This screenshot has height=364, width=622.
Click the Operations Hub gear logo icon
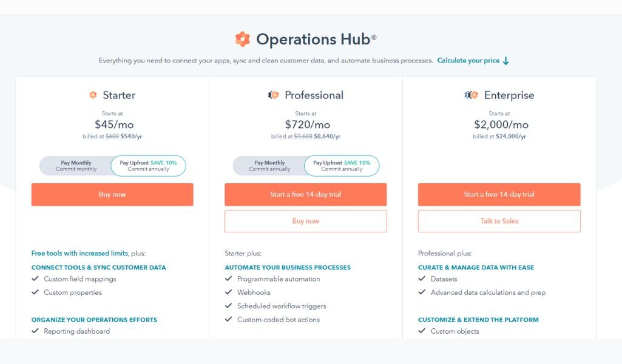242,39
